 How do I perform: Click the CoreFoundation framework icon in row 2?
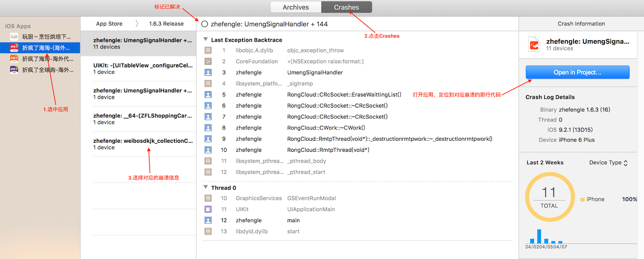(x=208, y=61)
